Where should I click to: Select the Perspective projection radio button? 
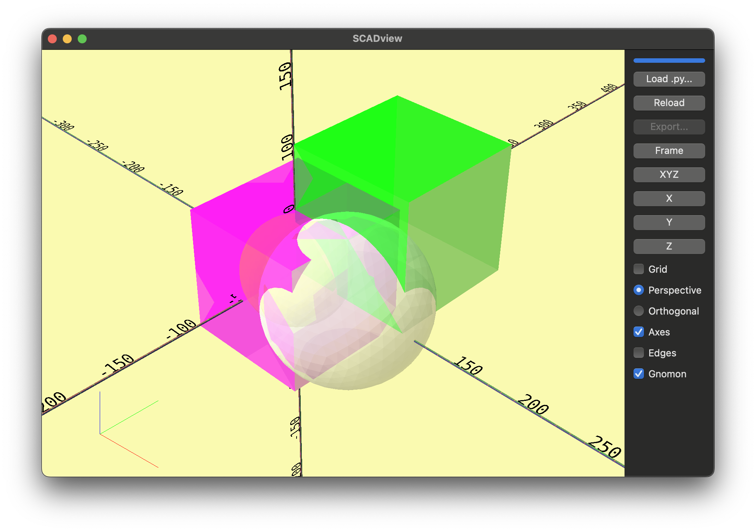coord(638,290)
